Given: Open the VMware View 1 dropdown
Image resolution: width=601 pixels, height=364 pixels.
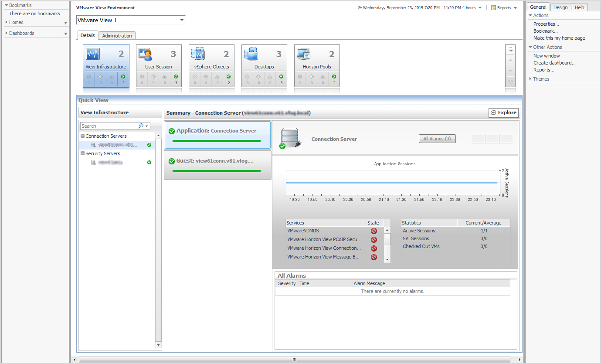Looking at the screenshot, I should [182, 20].
